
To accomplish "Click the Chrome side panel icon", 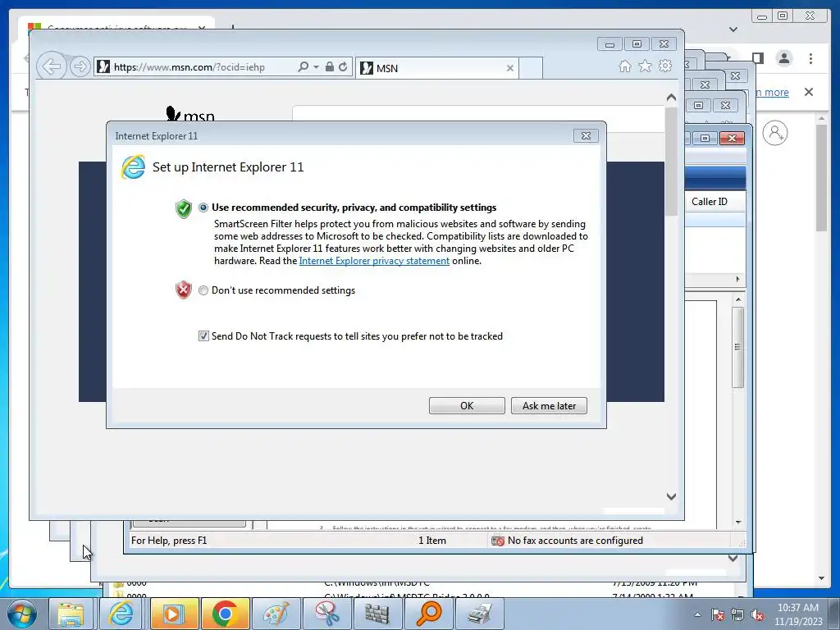I will coord(757,58).
